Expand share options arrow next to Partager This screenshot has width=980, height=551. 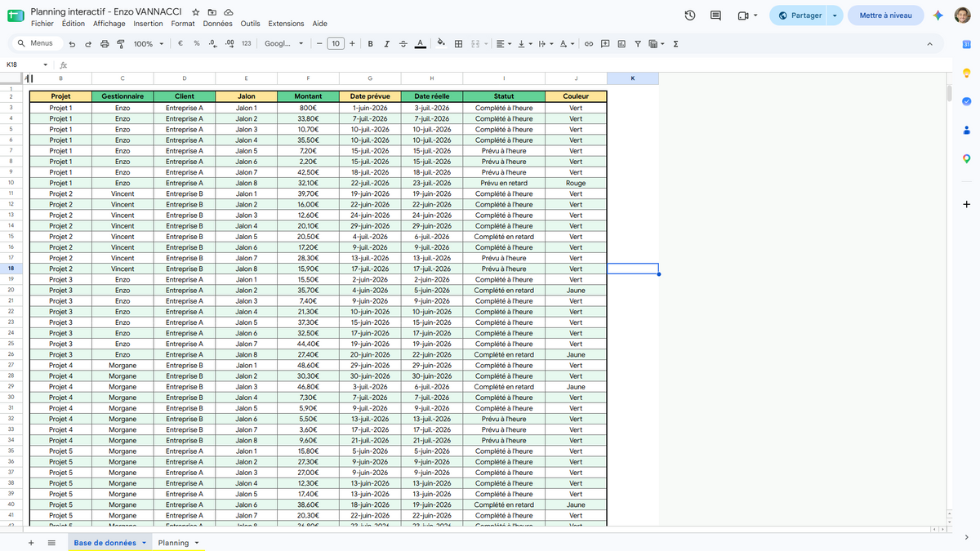[x=835, y=16]
